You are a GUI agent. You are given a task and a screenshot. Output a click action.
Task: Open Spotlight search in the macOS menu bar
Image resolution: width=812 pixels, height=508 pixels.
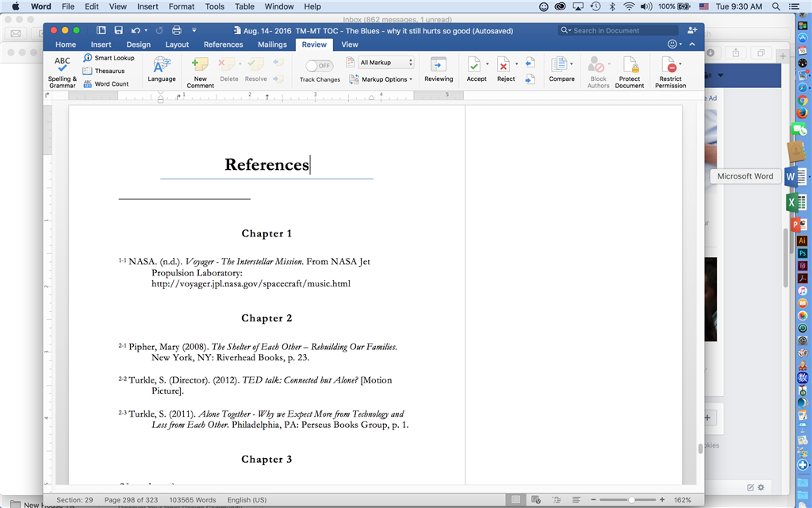tap(776, 6)
